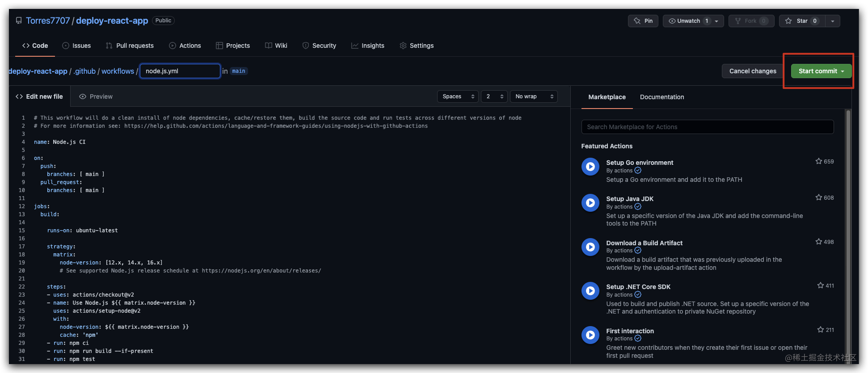Image resolution: width=868 pixels, height=373 pixels.
Task: Open the Security tab
Action: click(319, 46)
